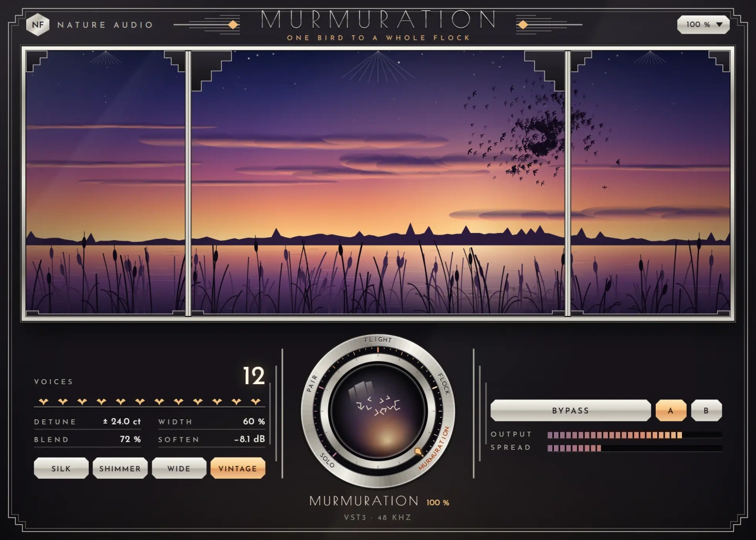The image size is (756, 540).
Task: Click the bird flock lens at dial center
Action: pos(378,411)
